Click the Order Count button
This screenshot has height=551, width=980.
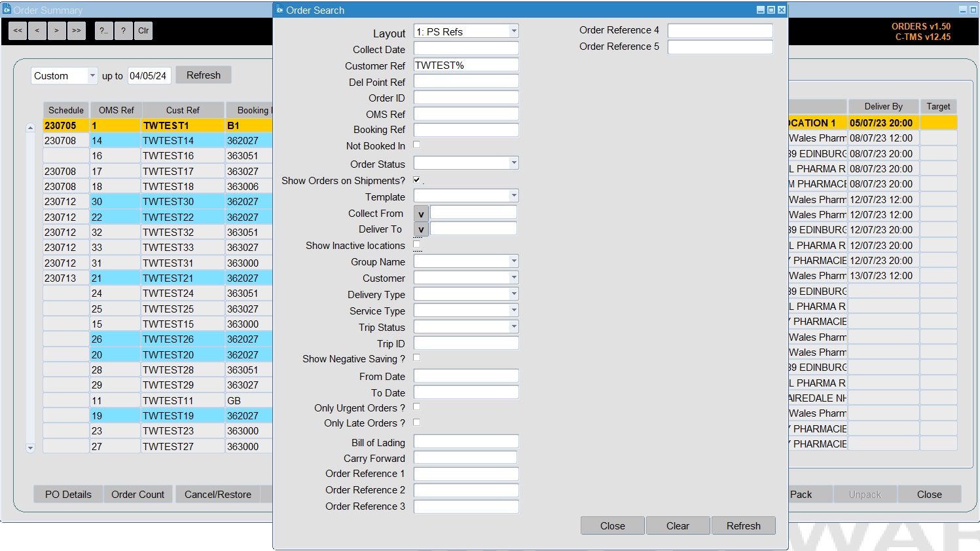pyautogui.click(x=137, y=494)
